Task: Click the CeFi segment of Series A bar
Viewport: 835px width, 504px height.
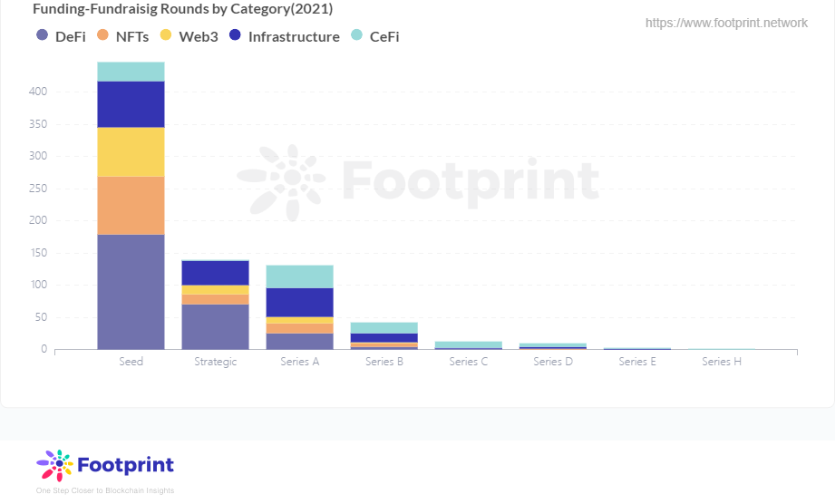Action: tap(299, 276)
